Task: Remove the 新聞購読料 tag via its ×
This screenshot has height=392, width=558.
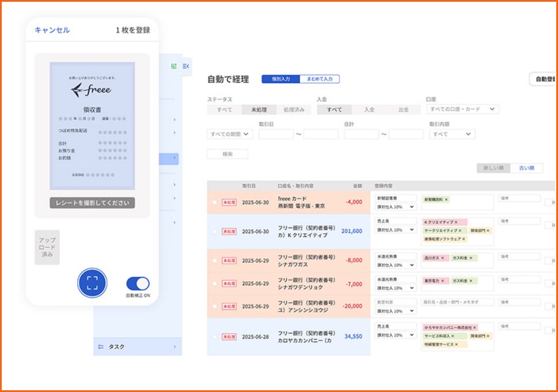Action: [x=447, y=200]
